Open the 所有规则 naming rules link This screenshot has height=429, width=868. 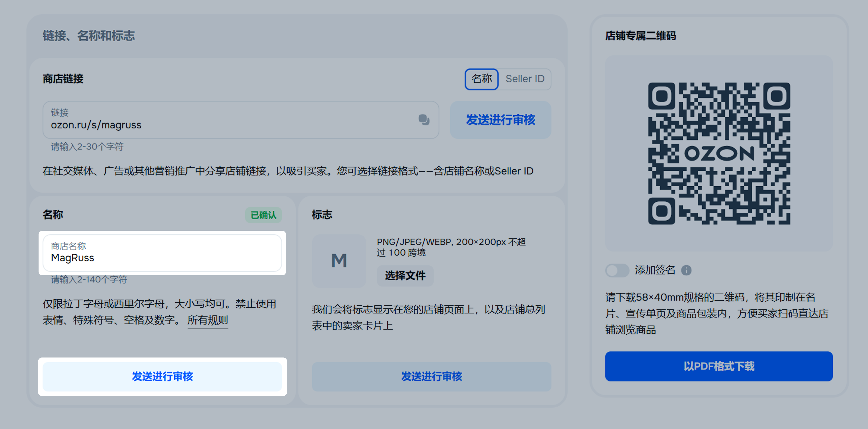[x=207, y=320]
